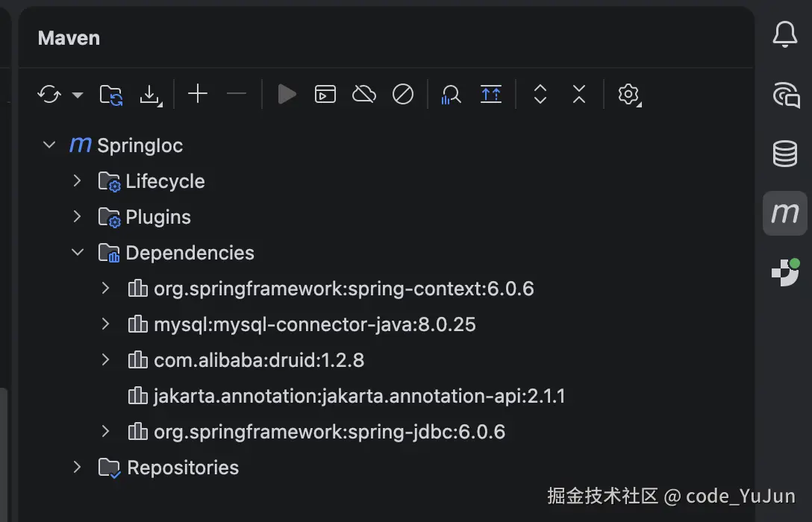Click the Download Sources and Documentation icon
The image size is (812, 522).
150,95
